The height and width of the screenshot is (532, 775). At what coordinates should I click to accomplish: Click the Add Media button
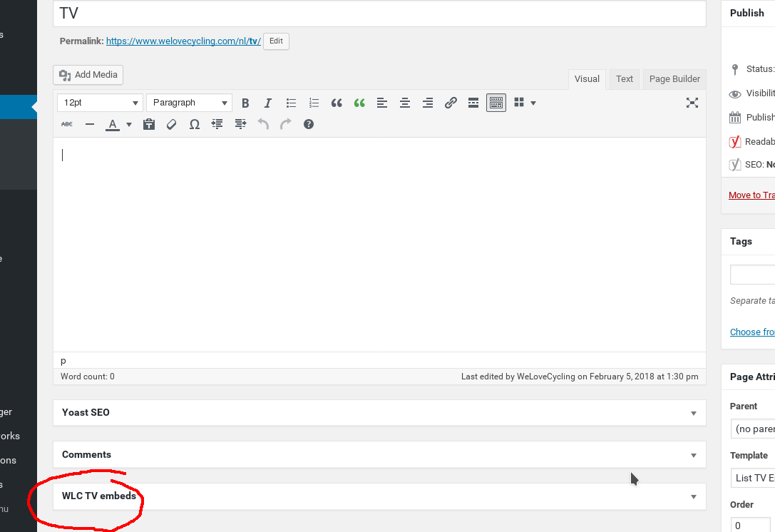point(88,75)
